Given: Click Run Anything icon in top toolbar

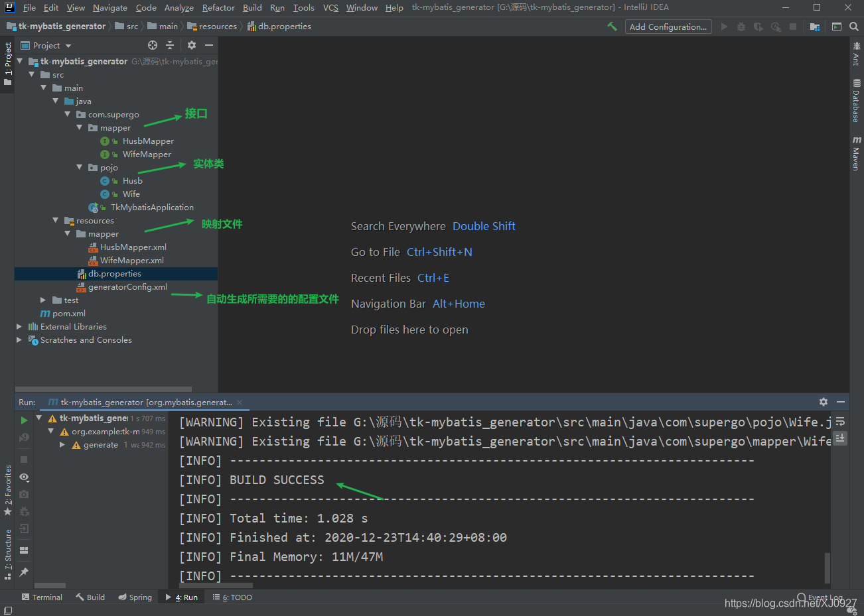Looking at the screenshot, I should (x=837, y=27).
